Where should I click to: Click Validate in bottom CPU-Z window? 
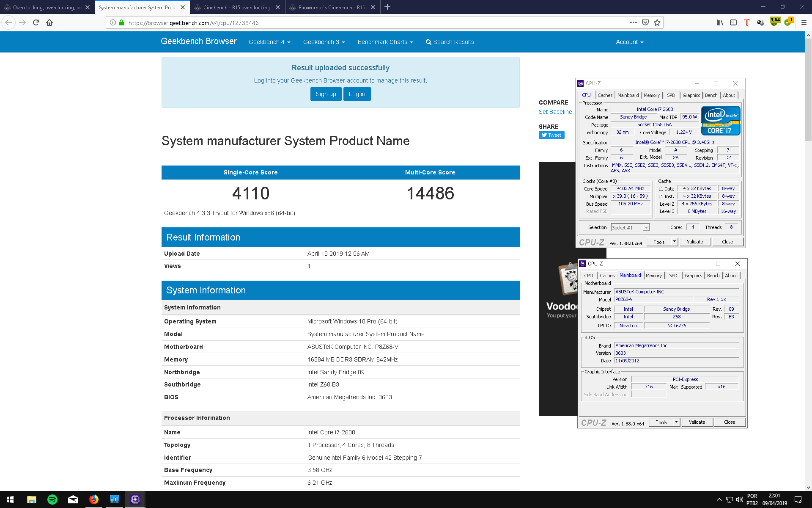(697, 422)
